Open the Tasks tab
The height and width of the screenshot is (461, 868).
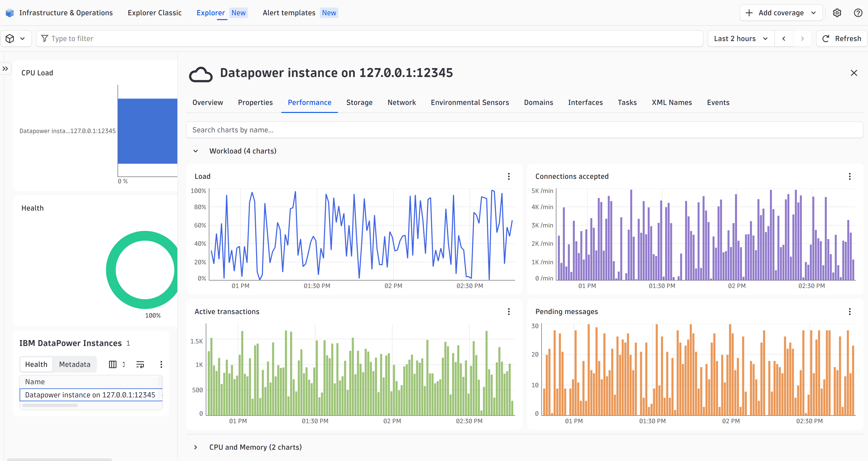(x=627, y=102)
